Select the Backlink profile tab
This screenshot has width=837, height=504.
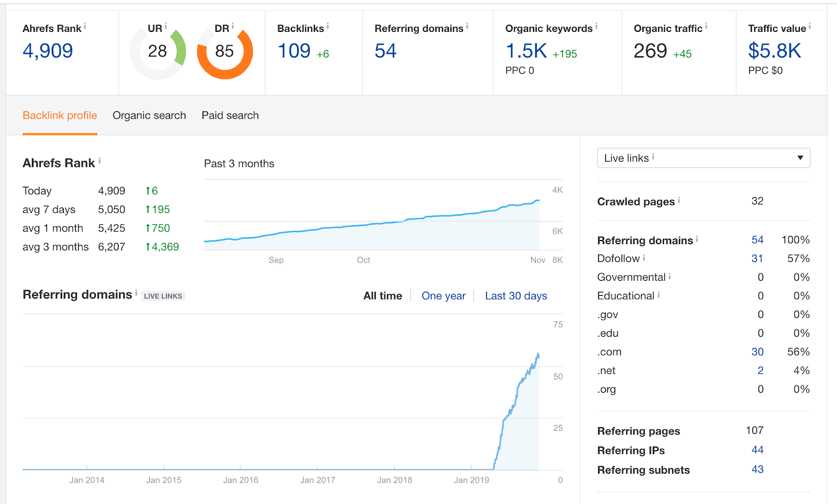[60, 116]
